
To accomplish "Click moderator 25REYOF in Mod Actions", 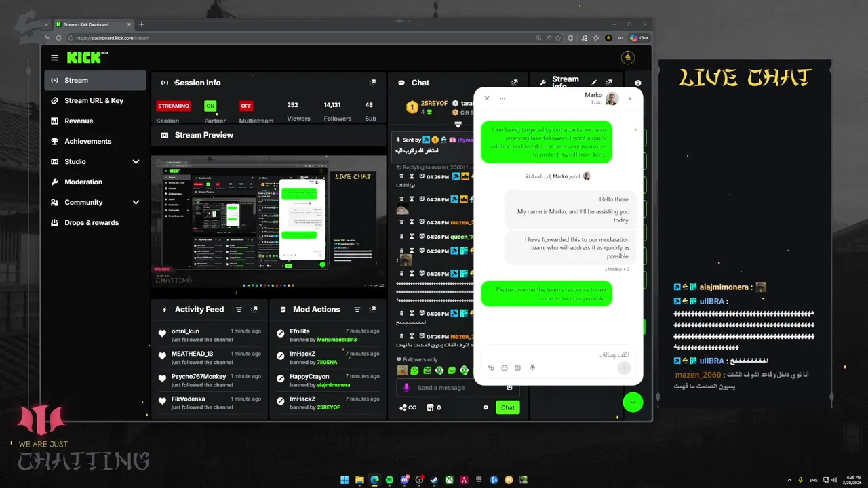I will tap(329, 407).
